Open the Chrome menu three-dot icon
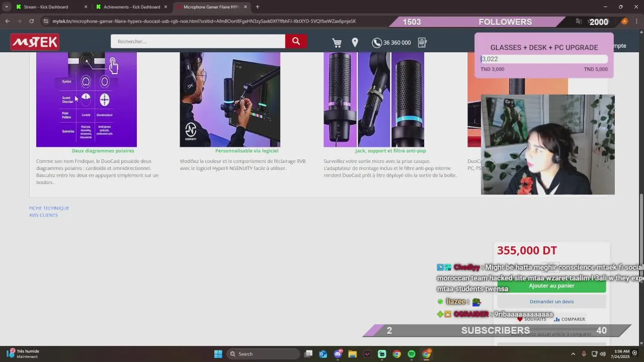 click(x=637, y=21)
